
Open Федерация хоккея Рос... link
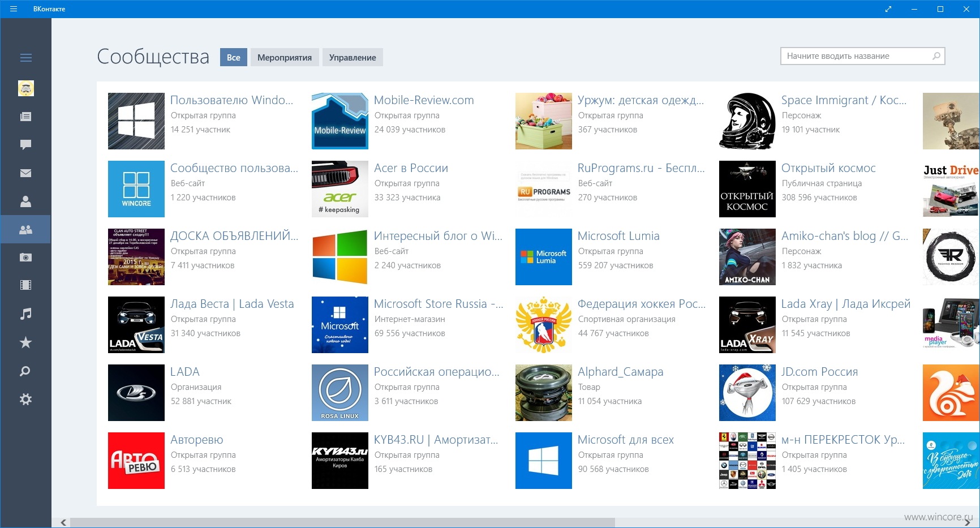(642, 304)
